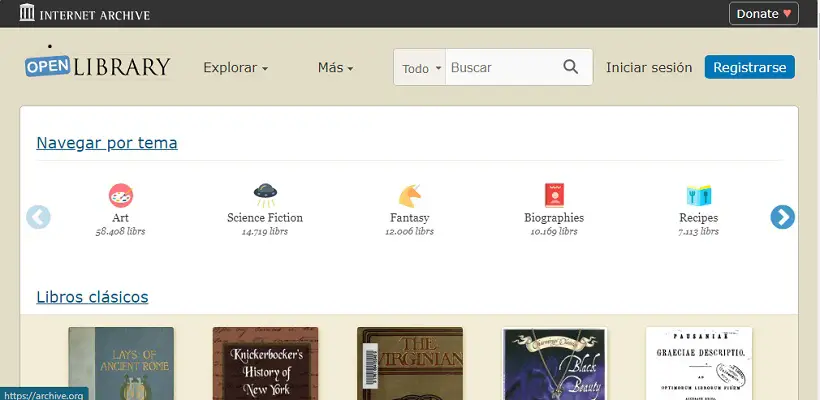Open the Art subject label
The image size is (820, 400).
pyautogui.click(x=120, y=218)
